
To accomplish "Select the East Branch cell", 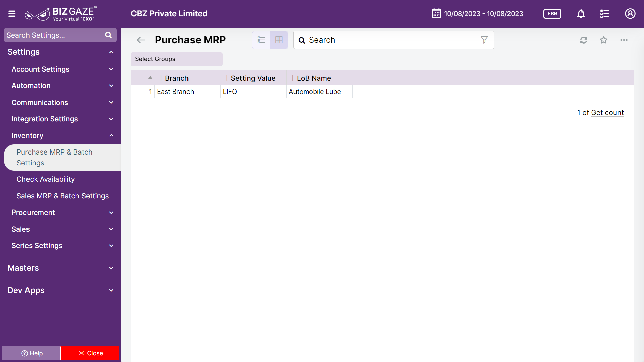I will click(187, 92).
